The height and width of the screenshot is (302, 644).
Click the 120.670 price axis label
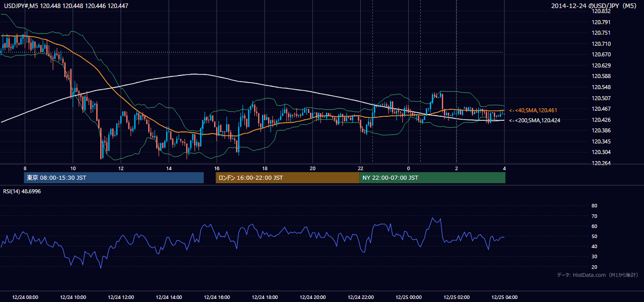click(601, 55)
